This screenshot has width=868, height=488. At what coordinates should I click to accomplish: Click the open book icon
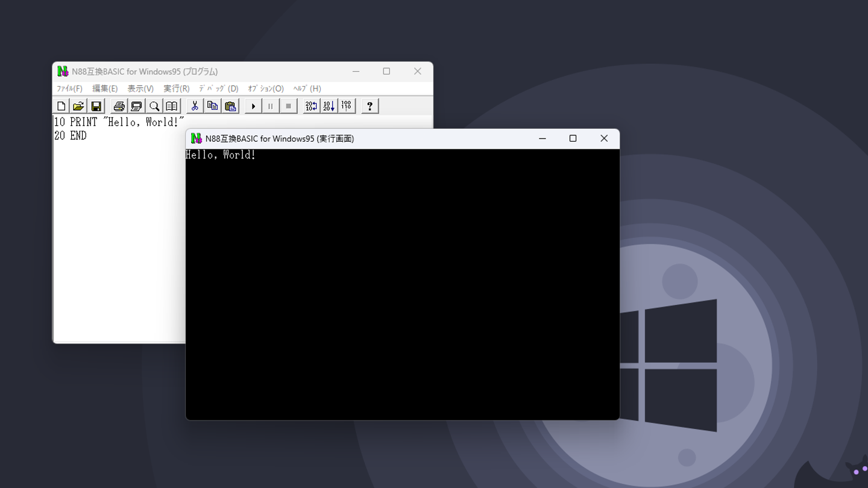point(172,106)
